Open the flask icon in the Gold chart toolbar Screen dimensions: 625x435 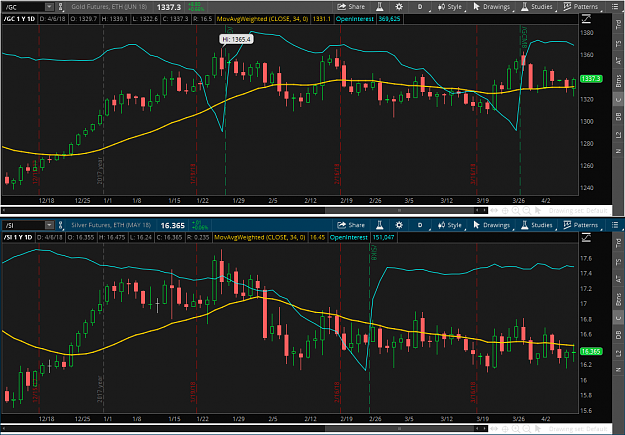(x=379, y=7)
